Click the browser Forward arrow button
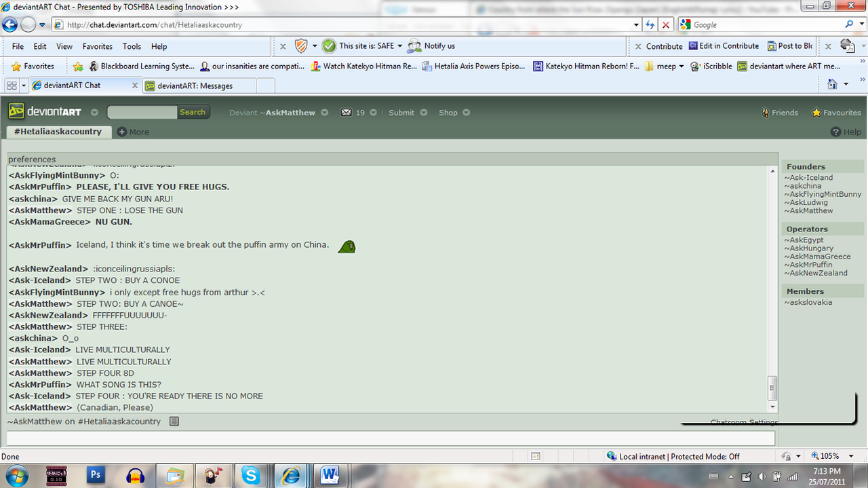This screenshot has height=488, width=868. click(28, 24)
